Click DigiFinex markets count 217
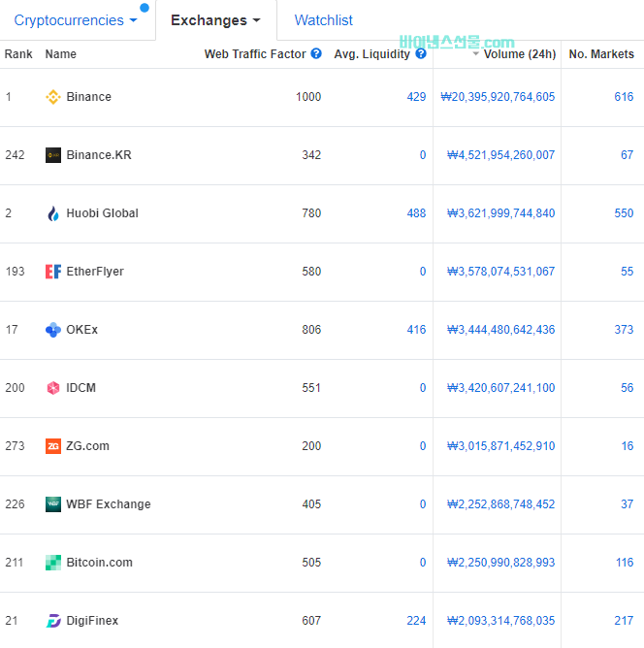 point(624,621)
